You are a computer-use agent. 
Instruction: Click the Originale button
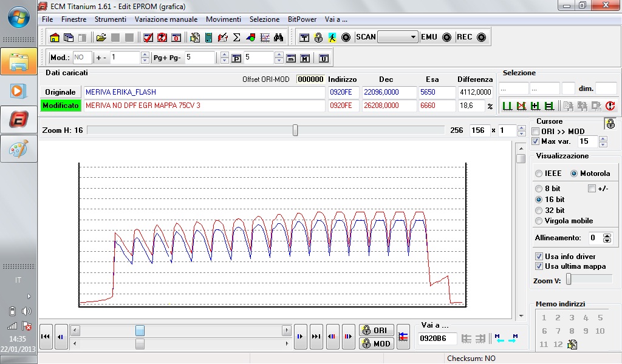pos(60,92)
